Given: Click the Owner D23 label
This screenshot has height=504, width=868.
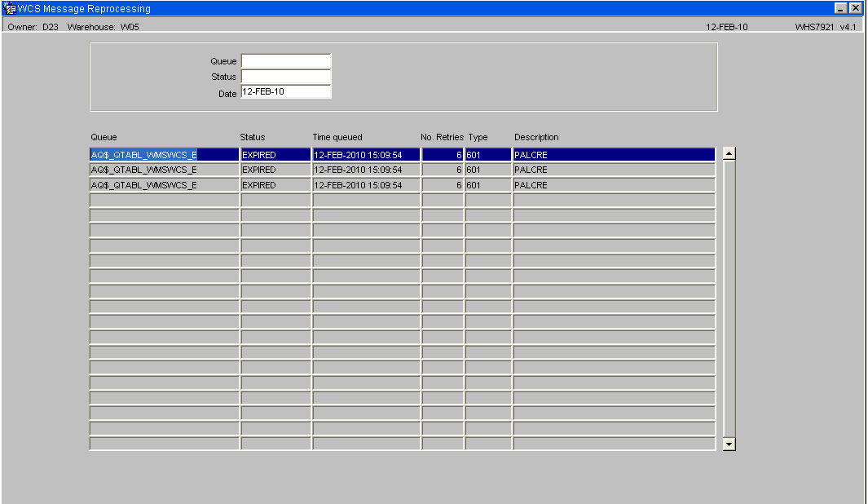Looking at the screenshot, I should pos(33,27).
